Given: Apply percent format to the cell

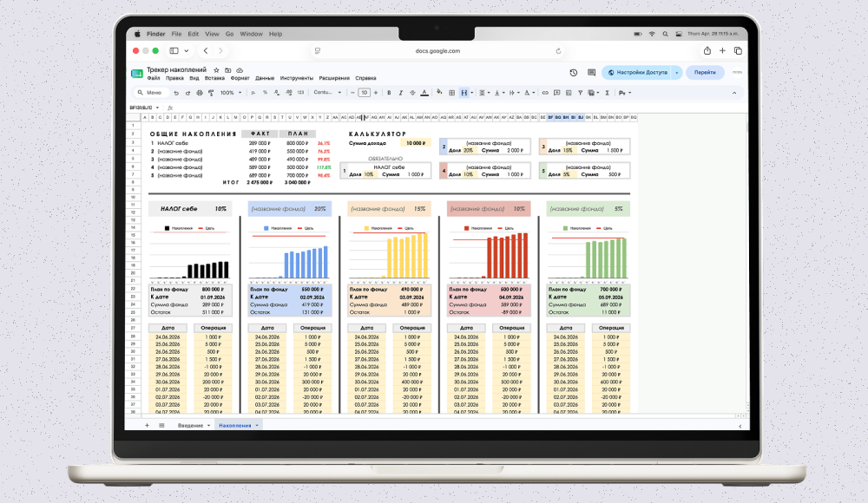Looking at the screenshot, I should pos(265,93).
